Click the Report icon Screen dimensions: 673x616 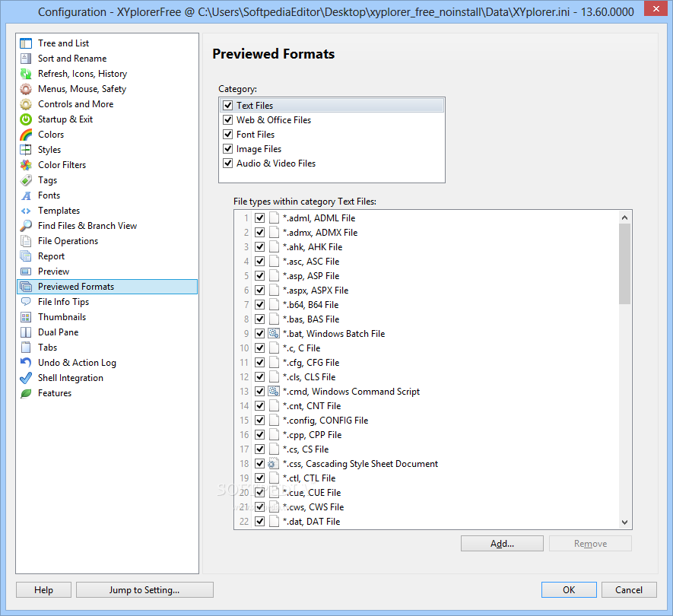click(26, 256)
